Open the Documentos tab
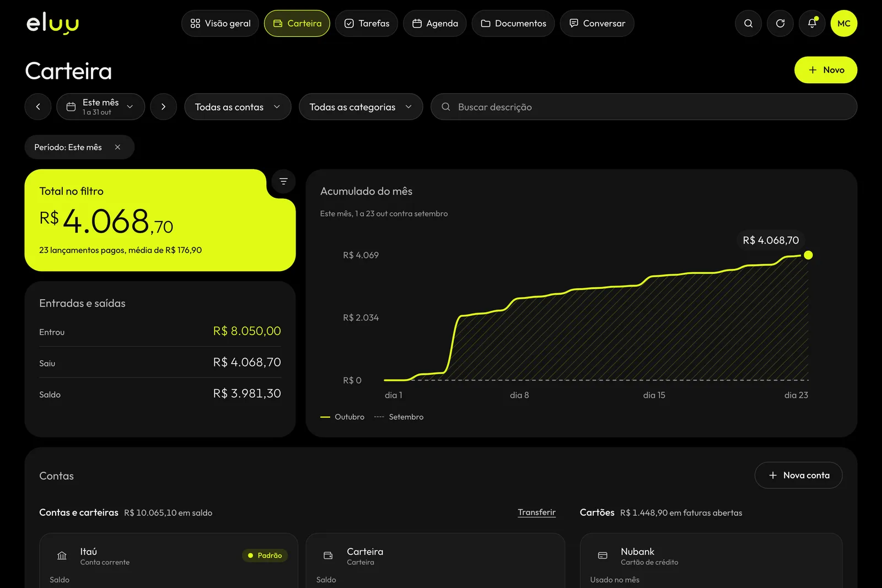Viewport: 882px width, 588px height. tap(513, 23)
